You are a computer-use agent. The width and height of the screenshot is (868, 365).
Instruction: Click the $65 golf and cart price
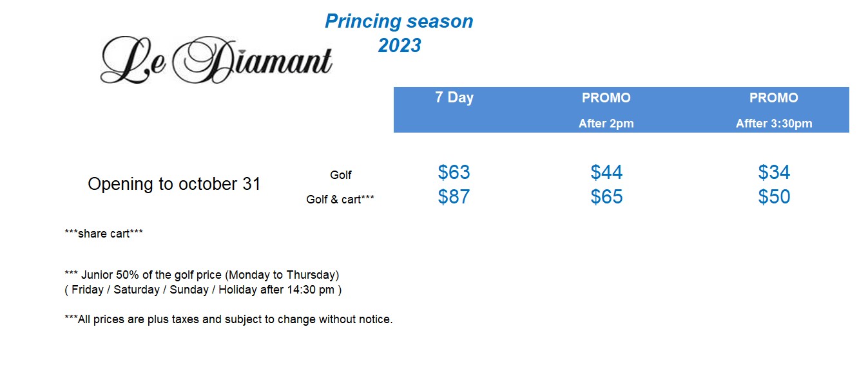tap(607, 197)
